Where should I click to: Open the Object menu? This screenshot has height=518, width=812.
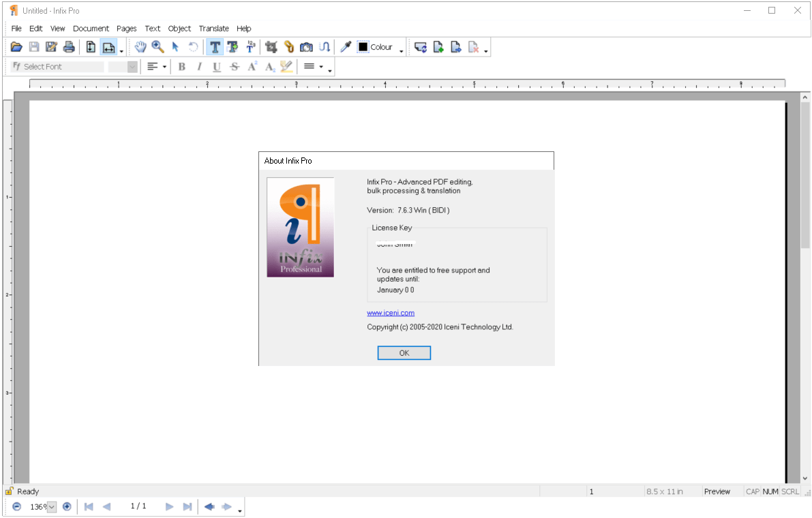(x=179, y=29)
